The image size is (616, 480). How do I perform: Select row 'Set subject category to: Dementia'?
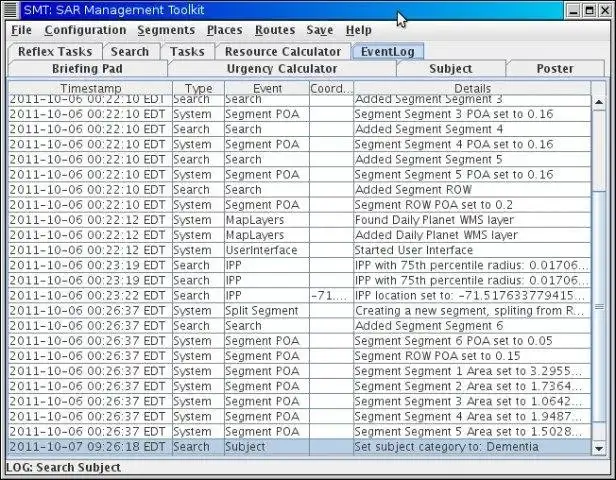[299, 447]
